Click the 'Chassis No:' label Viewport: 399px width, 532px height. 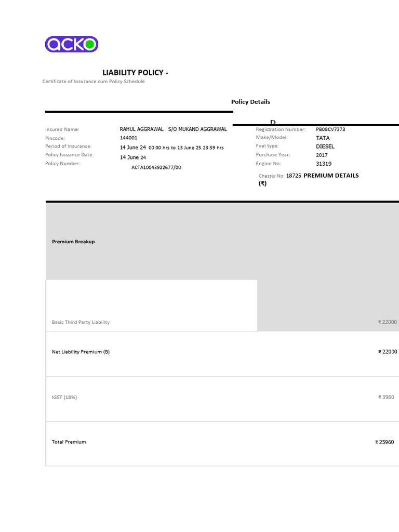pos(271,176)
